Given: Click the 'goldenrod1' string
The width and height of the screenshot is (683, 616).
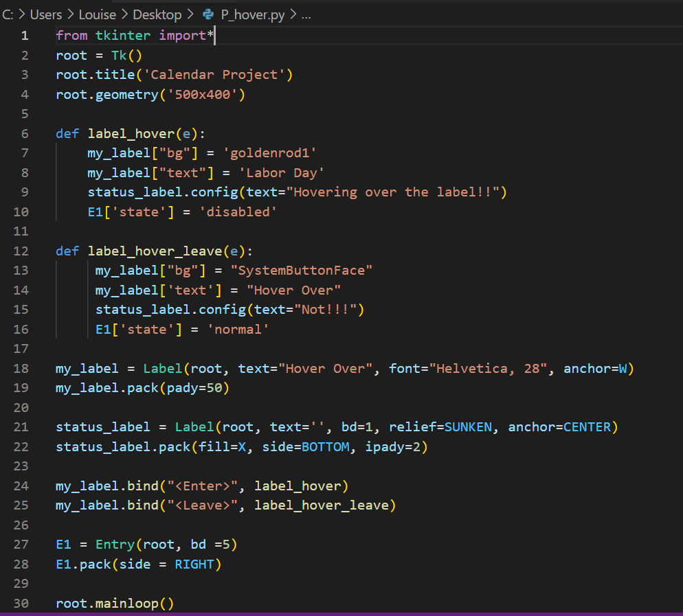Looking at the screenshot, I should click(x=269, y=153).
